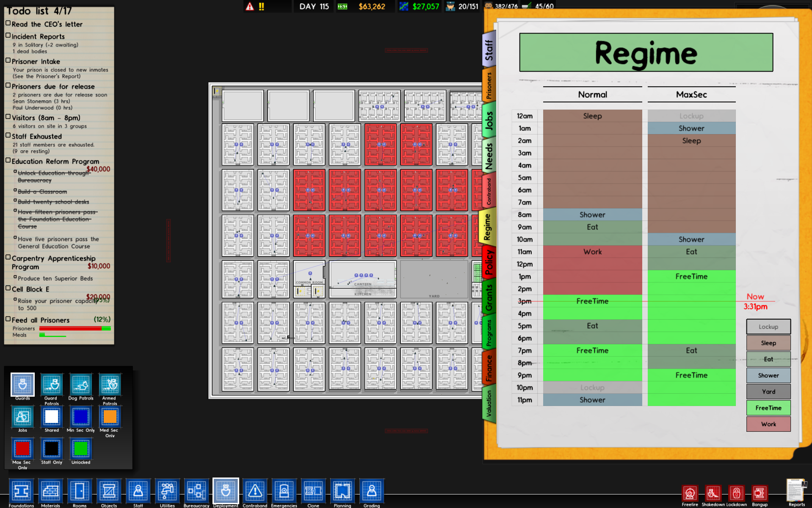This screenshot has height=508, width=812.
Task: Switch to the Staff report tab
Action: [x=489, y=50]
